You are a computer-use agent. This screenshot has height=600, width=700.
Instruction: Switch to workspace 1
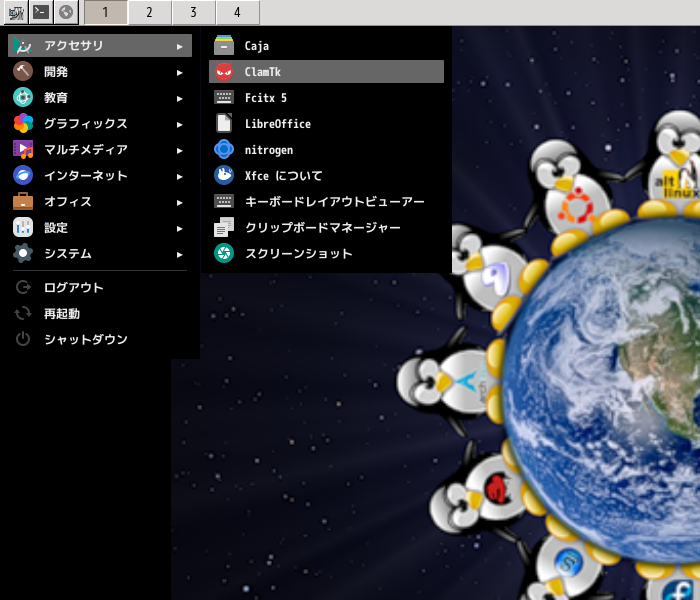tap(105, 12)
